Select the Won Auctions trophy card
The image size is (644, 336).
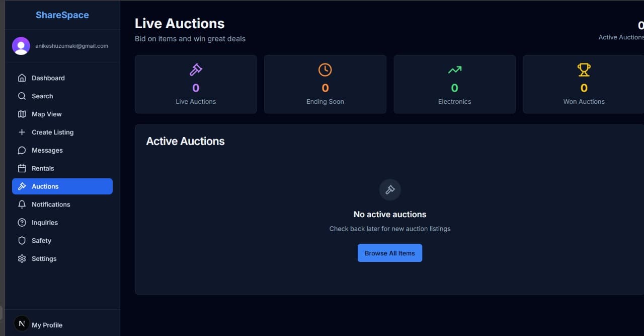coord(584,84)
